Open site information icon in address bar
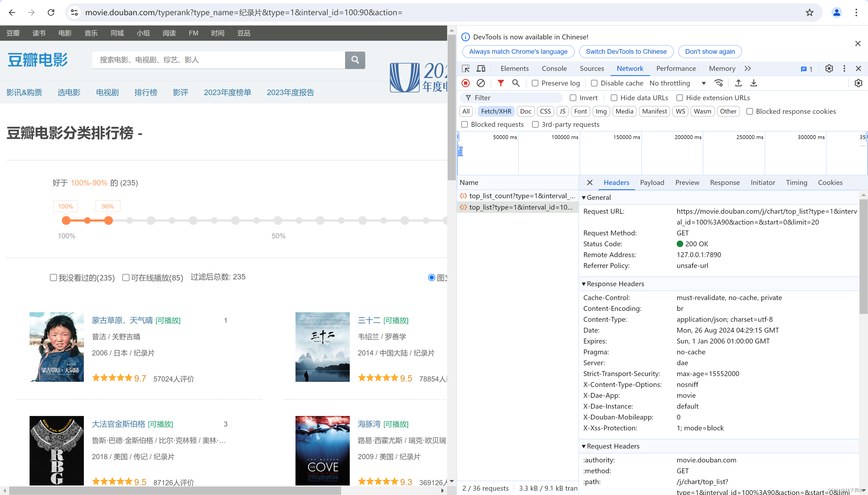Viewport: 868px width, 495px height. pos(74,12)
